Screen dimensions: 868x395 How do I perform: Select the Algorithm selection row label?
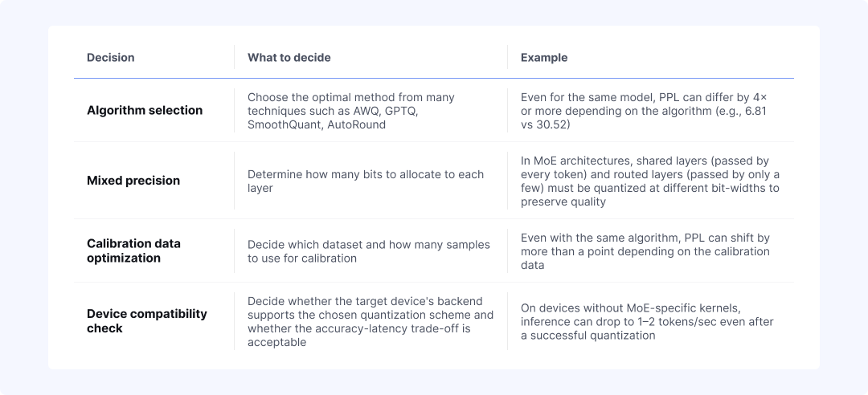pos(145,110)
